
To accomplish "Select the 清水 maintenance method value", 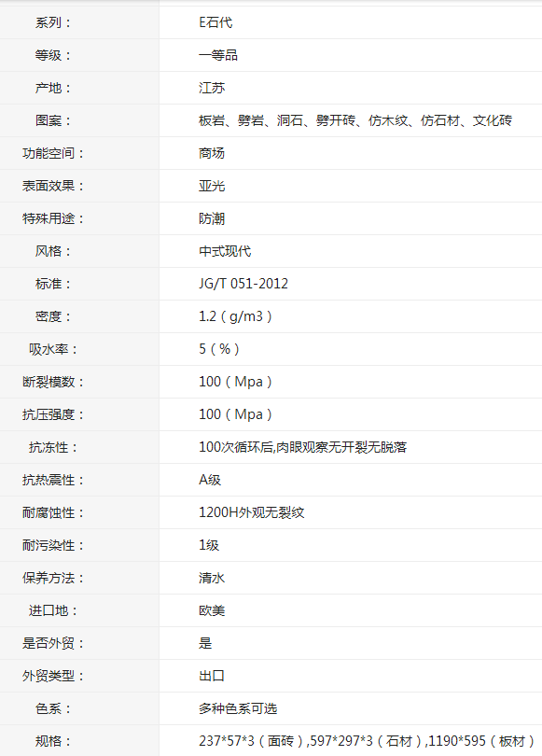I will (212, 578).
